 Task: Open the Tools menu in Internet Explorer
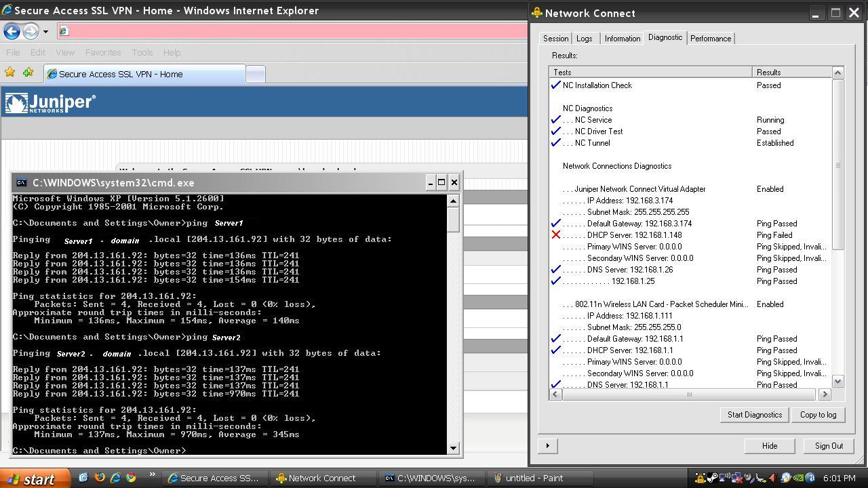[142, 52]
